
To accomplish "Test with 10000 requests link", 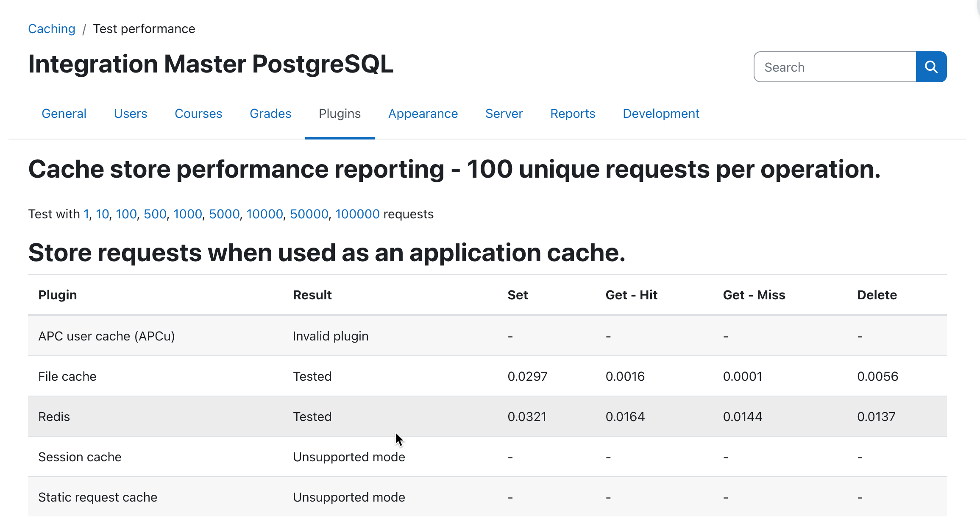I will (265, 214).
